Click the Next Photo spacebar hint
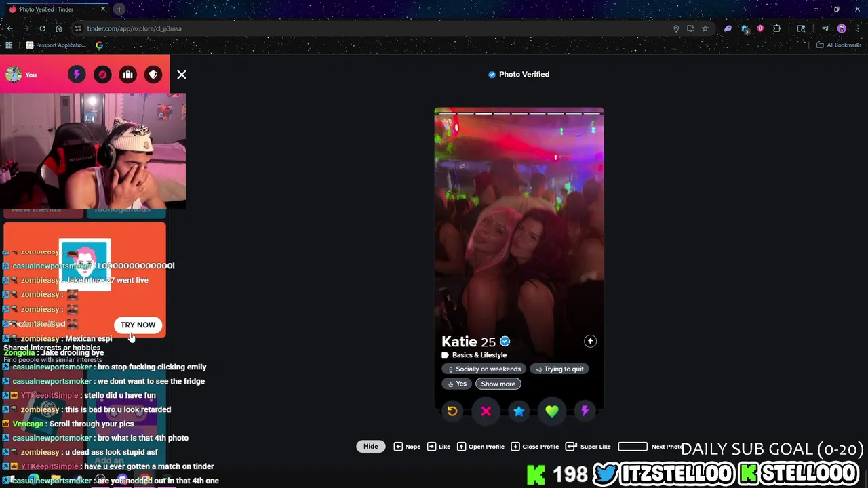This screenshot has height=488, width=868. [651, 447]
